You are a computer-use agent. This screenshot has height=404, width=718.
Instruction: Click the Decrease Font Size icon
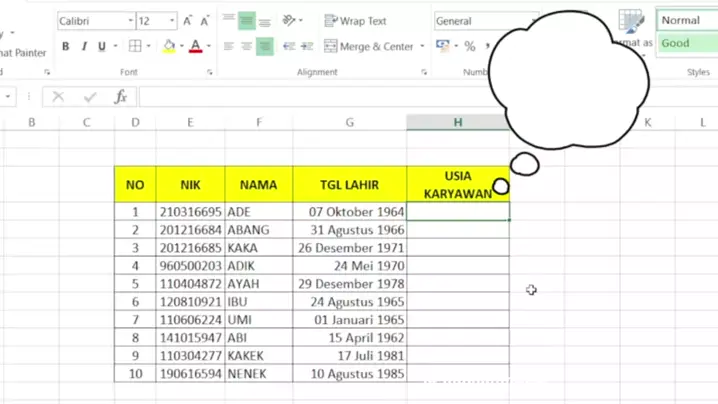tap(205, 21)
